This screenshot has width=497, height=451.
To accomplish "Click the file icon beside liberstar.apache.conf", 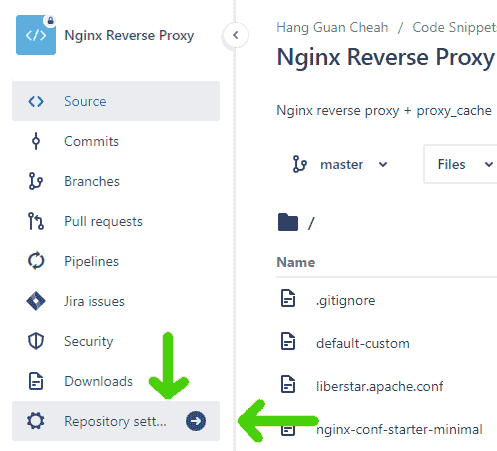I will (288, 384).
